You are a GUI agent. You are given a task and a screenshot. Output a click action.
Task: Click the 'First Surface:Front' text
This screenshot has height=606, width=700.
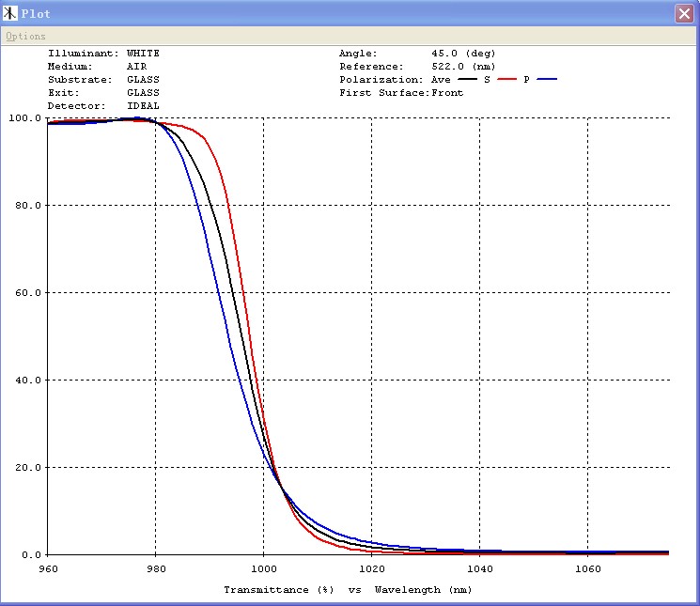coord(401,93)
